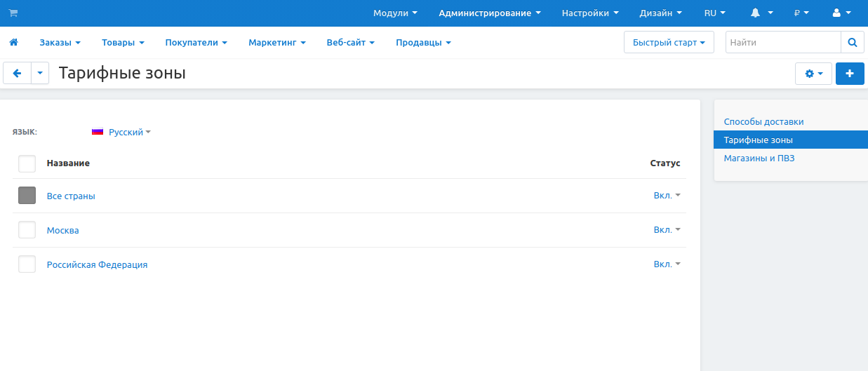Viewport: 868px width, 371px height.
Task: Open the Администрирование menu
Action: pos(489,13)
